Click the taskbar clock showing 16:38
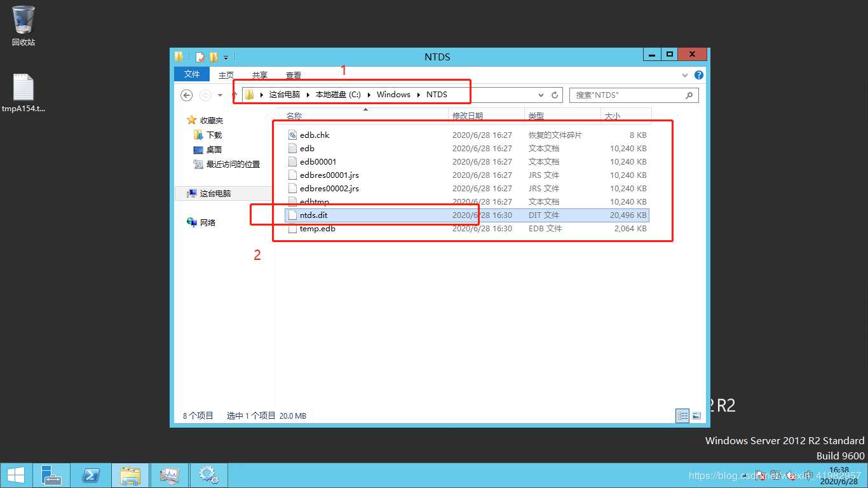The height and width of the screenshot is (488, 868). click(839, 475)
